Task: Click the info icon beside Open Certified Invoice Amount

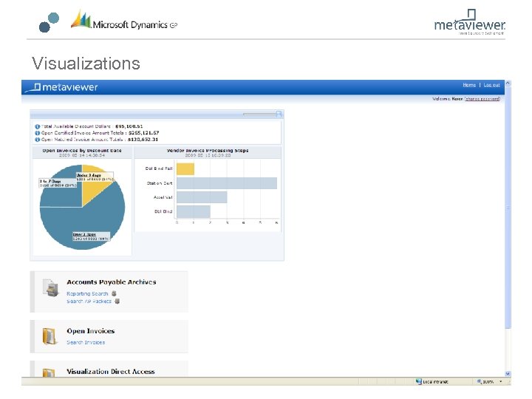Action: (38, 133)
